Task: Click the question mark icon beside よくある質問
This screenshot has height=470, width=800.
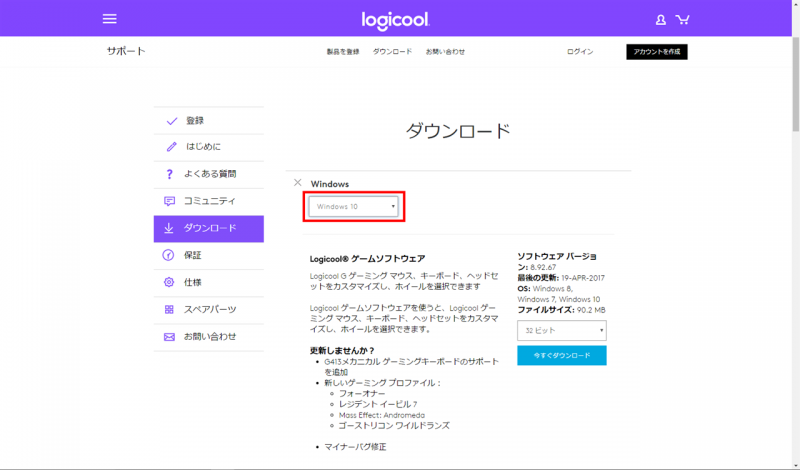Action: point(169,174)
